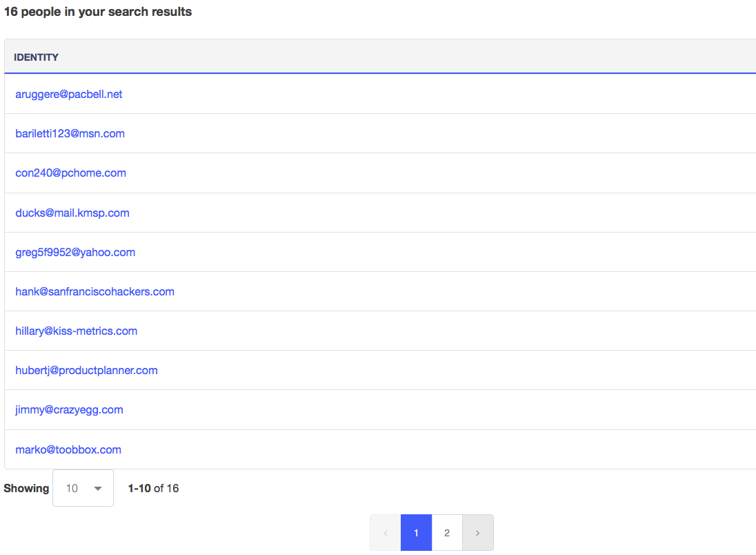Viewport: 756px width, 555px height.
Task: Open the ducks@mail.kmsp.com record
Action: tap(72, 213)
